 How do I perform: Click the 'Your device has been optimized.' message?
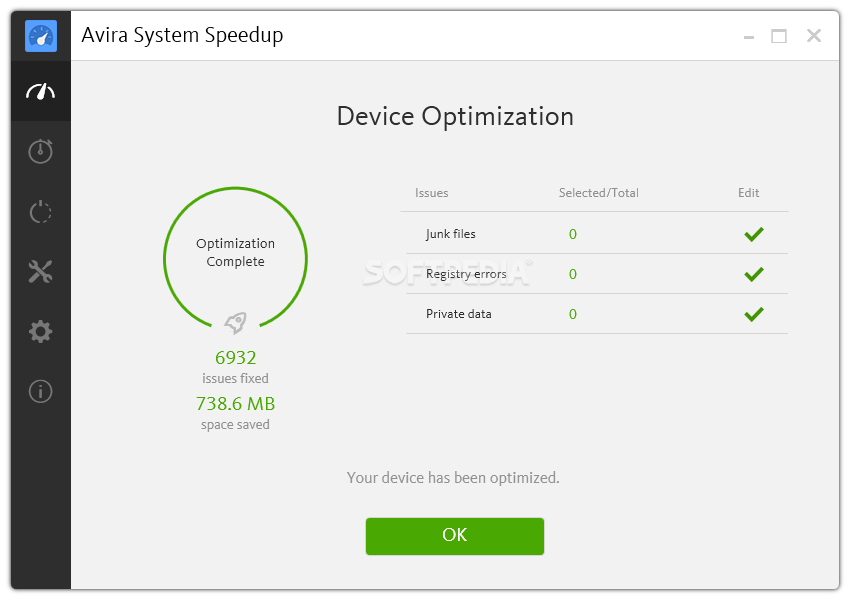point(453,478)
